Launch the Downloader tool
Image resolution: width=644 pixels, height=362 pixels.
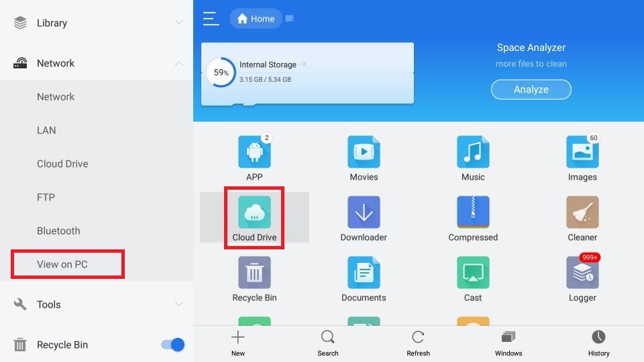[x=364, y=213]
